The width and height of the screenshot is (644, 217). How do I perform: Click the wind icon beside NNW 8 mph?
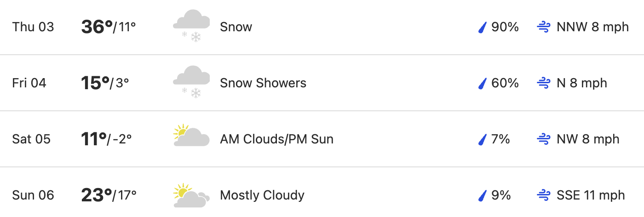click(x=544, y=28)
